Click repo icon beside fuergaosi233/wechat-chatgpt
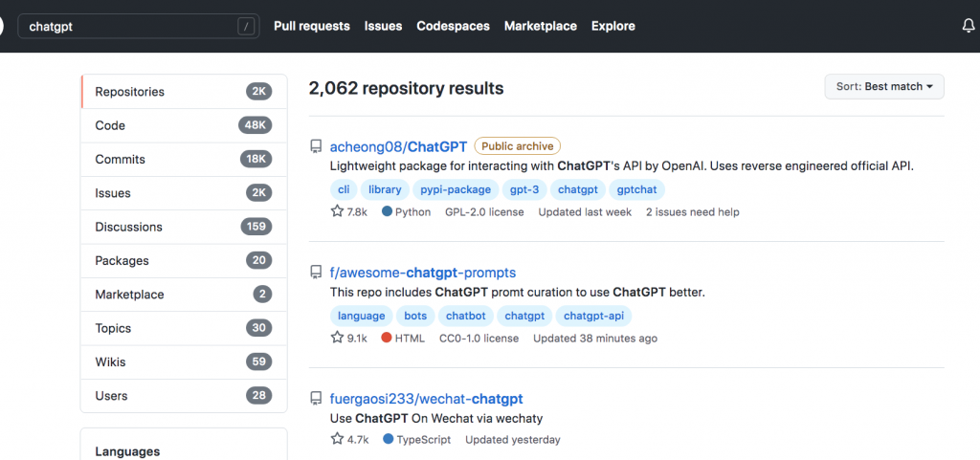Viewport: 980px width, 460px height. click(316, 398)
